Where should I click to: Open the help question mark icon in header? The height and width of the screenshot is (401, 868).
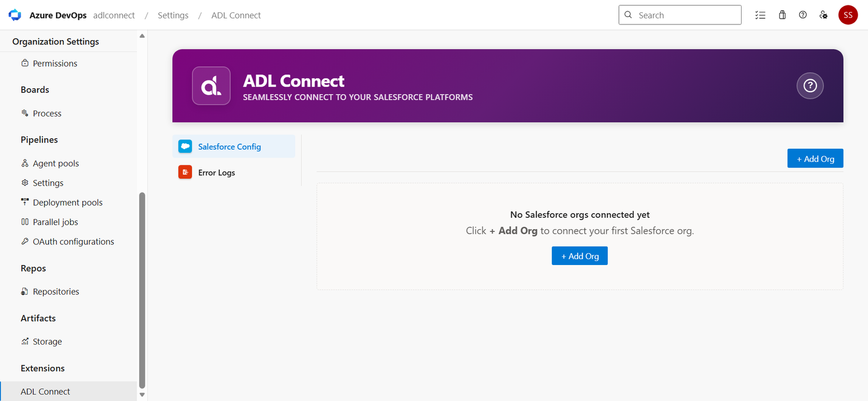[803, 15]
